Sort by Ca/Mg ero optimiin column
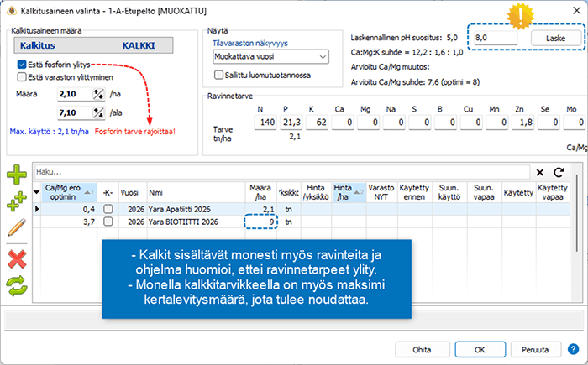This screenshot has height=365, width=588. click(x=63, y=192)
